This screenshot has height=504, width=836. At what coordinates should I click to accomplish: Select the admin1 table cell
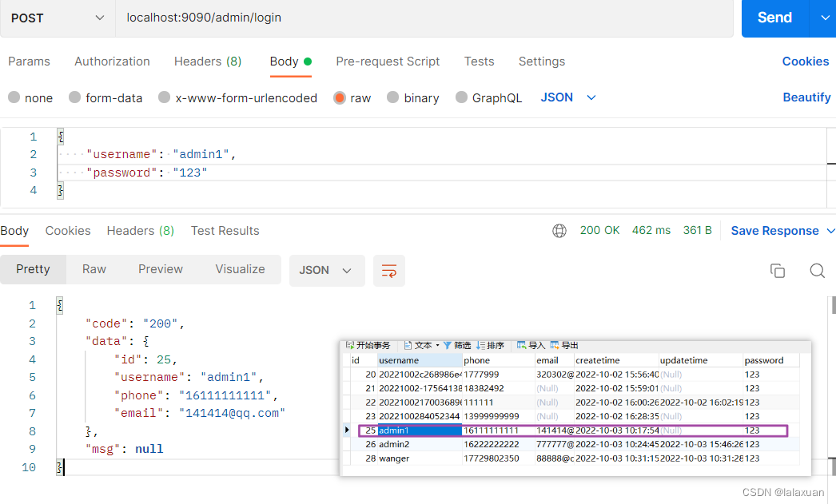[420, 431]
